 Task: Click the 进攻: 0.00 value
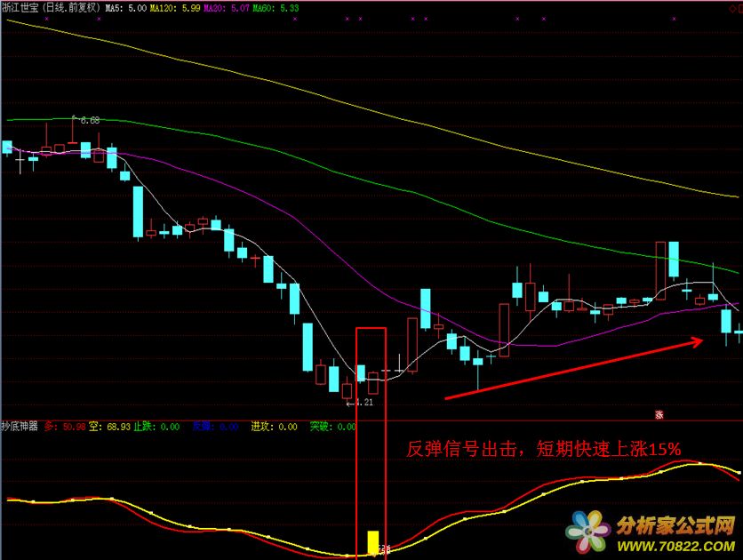[275, 427]
